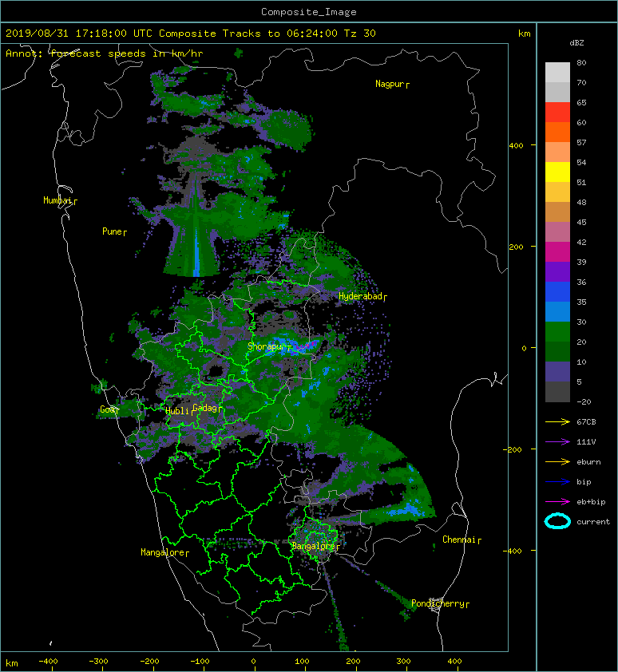Click the -100 mark on the horizontal km axis

[200, 662]
